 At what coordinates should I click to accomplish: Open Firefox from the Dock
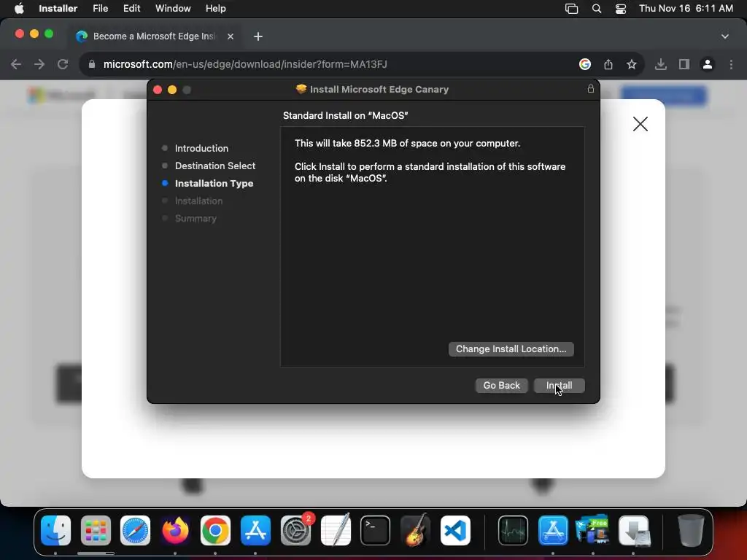pos(175,530)
